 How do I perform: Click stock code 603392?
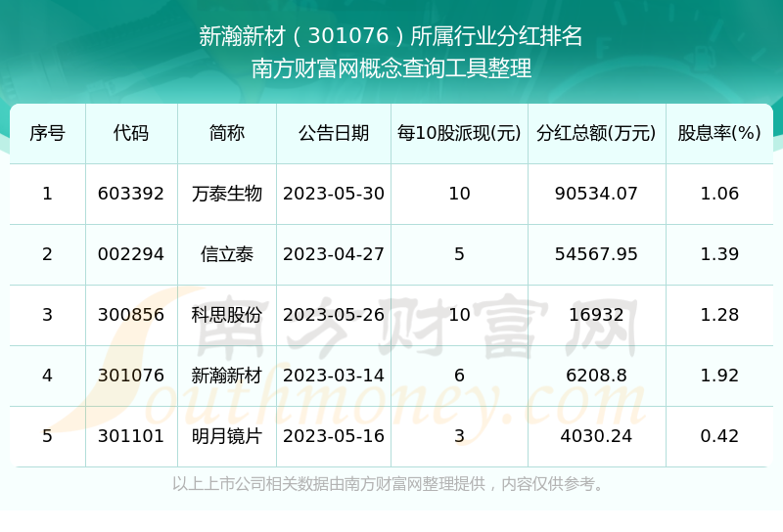pos(131,194)
